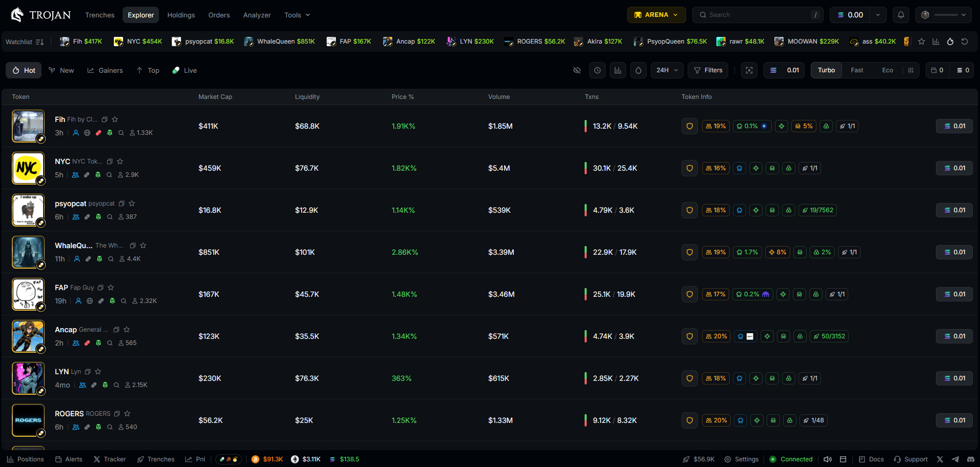Copy the NYC token address
This screenshot has height=467, width=980.
click(x=110, y=161)
